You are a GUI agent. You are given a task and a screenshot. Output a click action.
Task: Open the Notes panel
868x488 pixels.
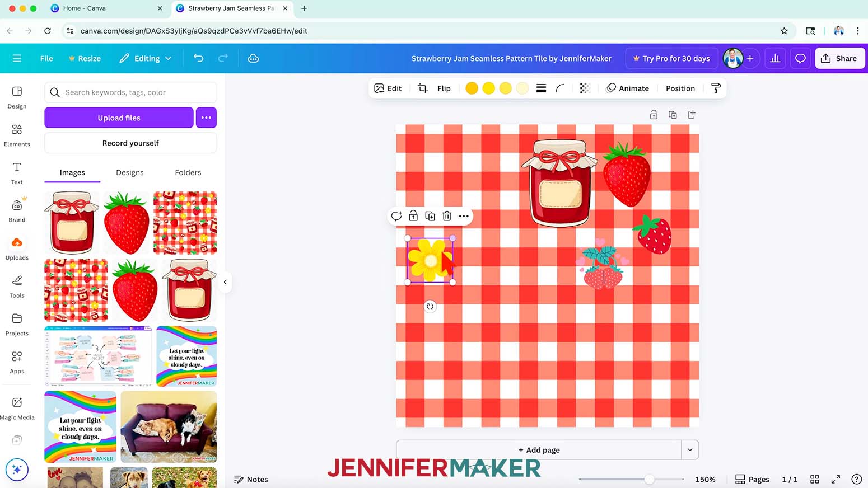tap(251, 479)
